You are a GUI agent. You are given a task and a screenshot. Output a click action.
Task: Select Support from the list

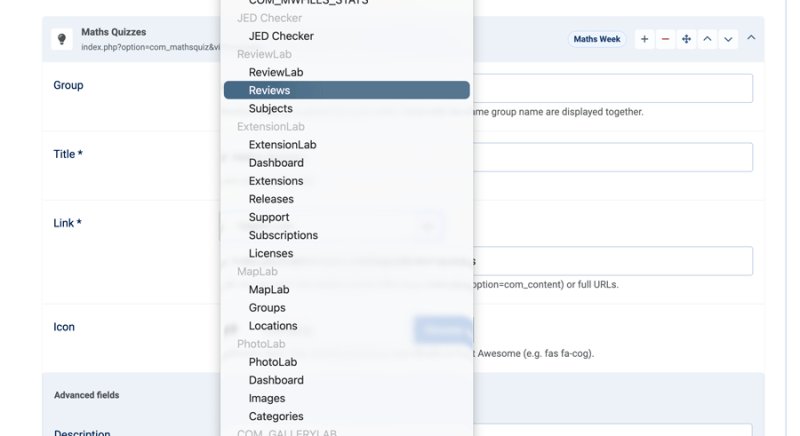(x=346, y=217)
